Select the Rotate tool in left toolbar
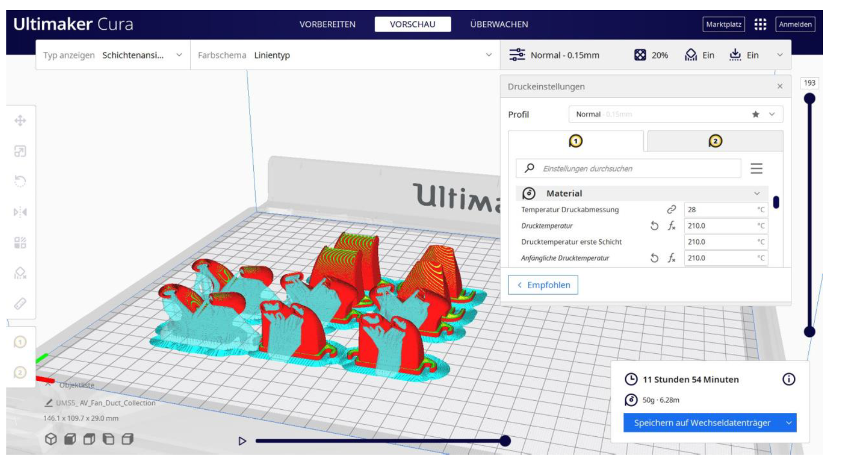Viewport: 868px width, 470px height. tap(20, 182)
